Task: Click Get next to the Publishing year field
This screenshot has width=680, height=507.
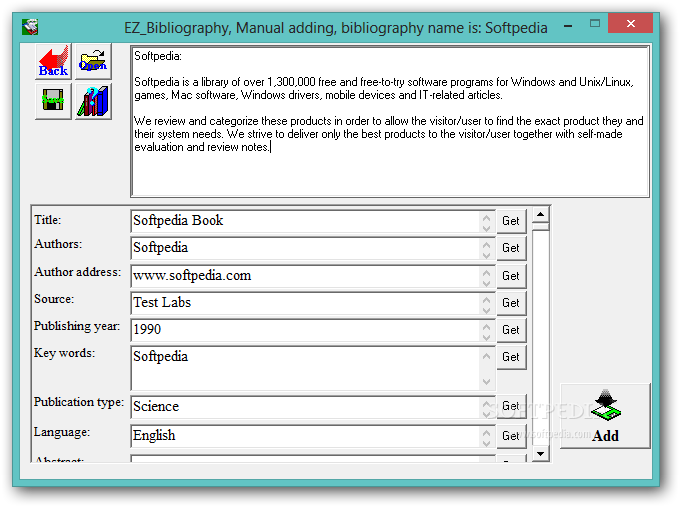Action: click(x=511, y=330)
